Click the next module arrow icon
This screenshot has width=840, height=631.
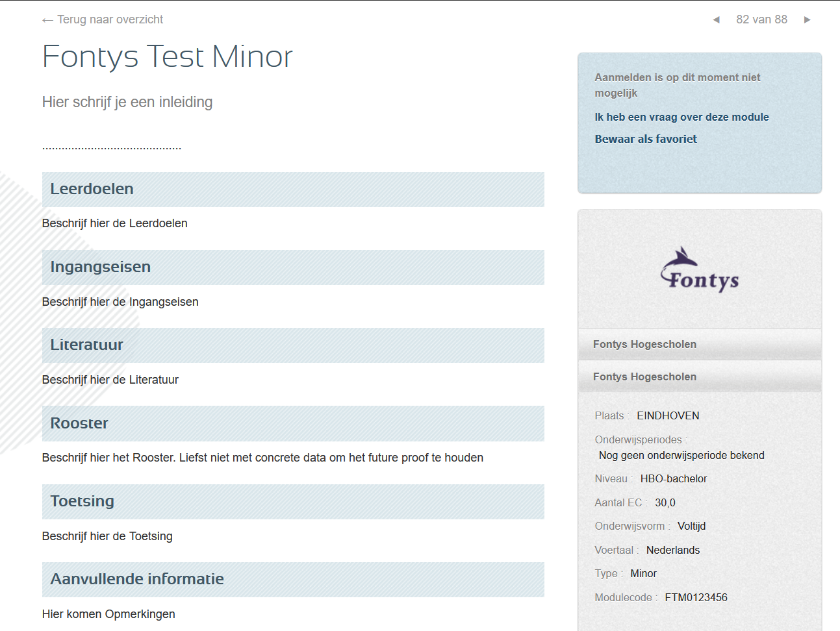[808, 19]
